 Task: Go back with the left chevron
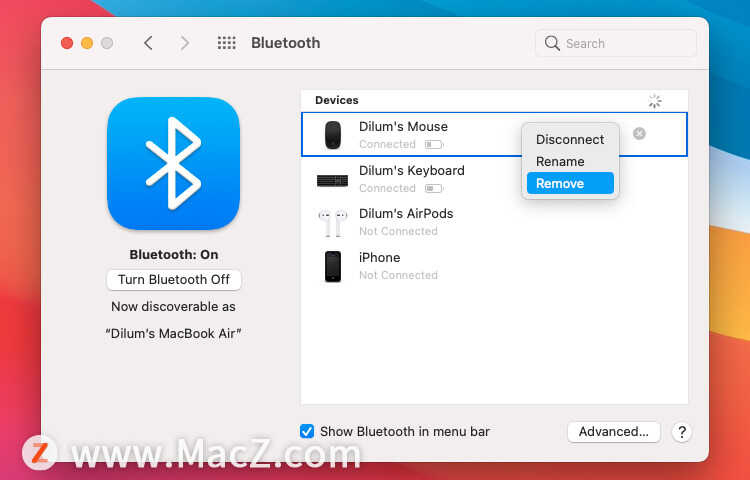click(148, 43)
